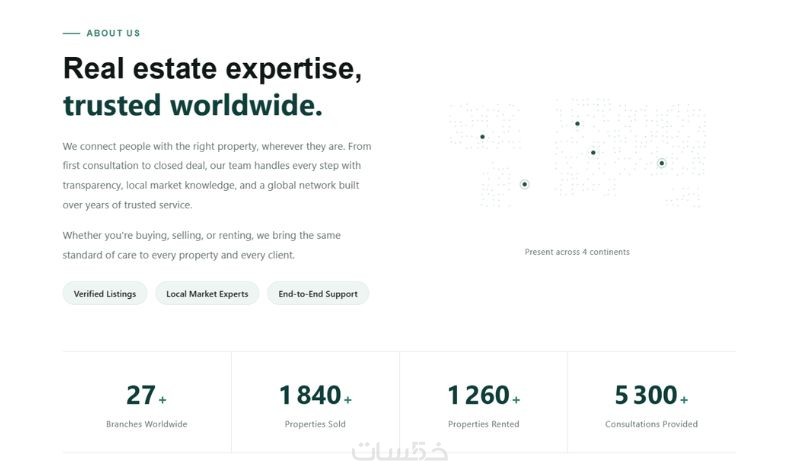Select the Europe location dot on map
This screenshot has height=470, width=800.
(577, 123)
